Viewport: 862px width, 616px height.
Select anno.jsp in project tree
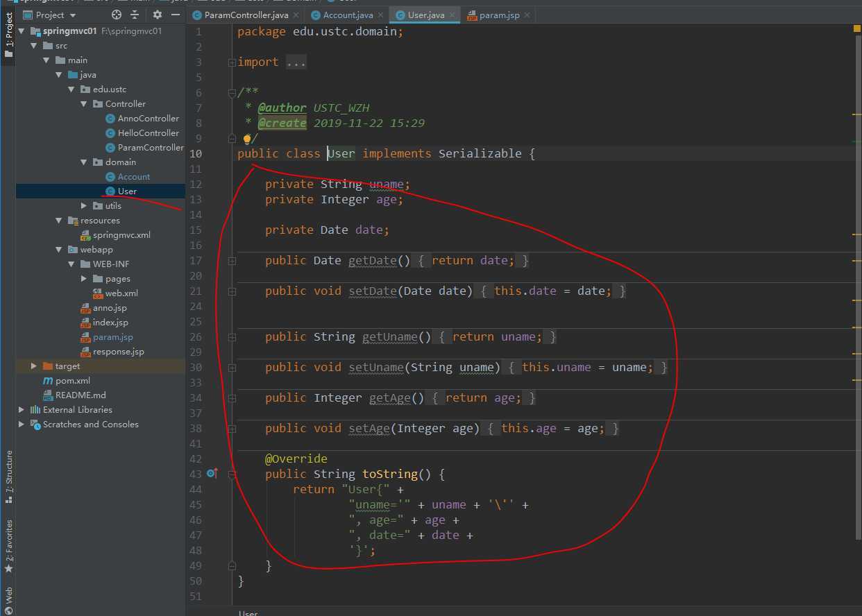point(110,308)
